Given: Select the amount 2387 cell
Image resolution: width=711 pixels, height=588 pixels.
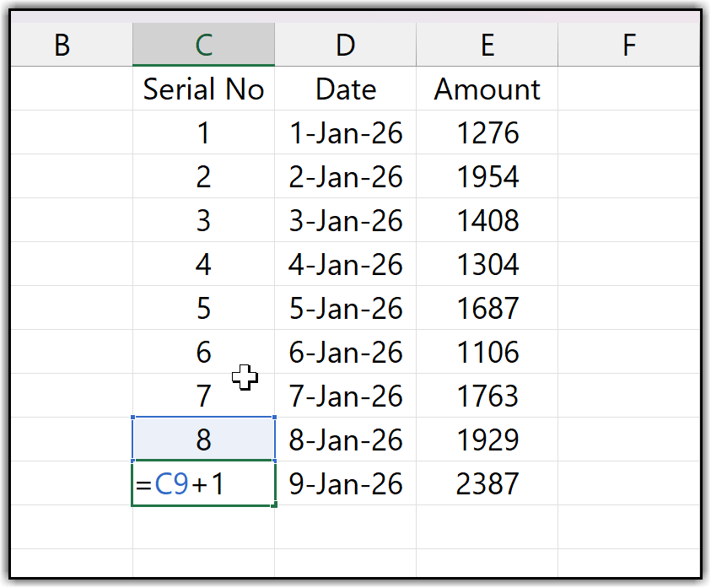Looking at the screenshot, I should (x=487, y=484).
